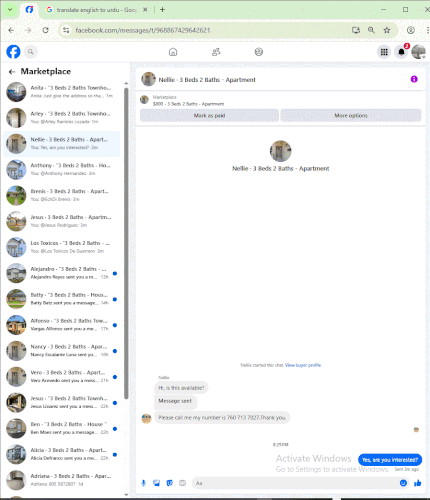Click the browser forward button
Screen dimensions: 430x500
coord(28,30)
